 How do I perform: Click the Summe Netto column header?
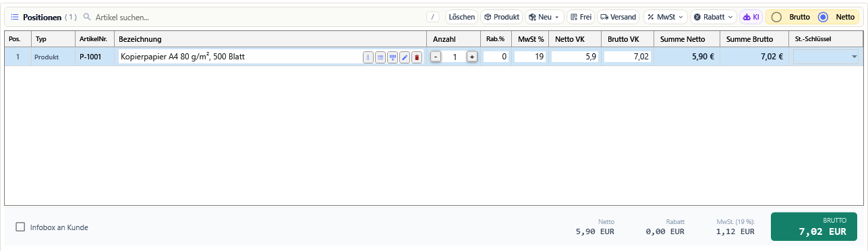[687, 39]
